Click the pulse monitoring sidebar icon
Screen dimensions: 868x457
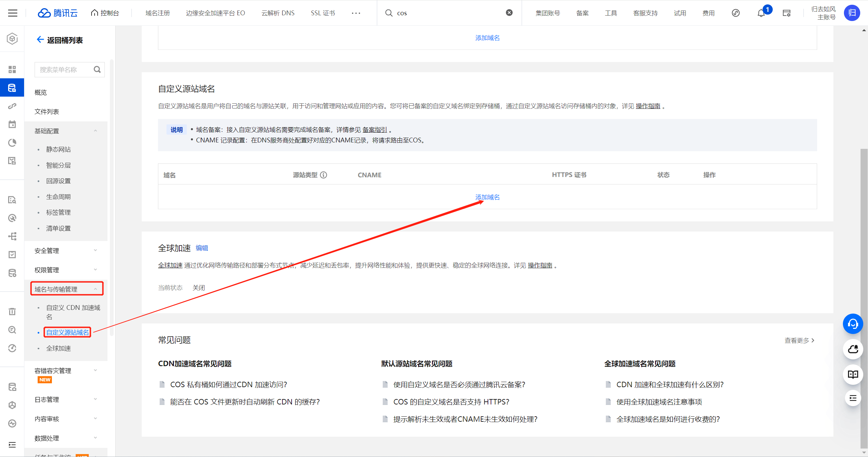pyautogui.click(x=12, y=423)
